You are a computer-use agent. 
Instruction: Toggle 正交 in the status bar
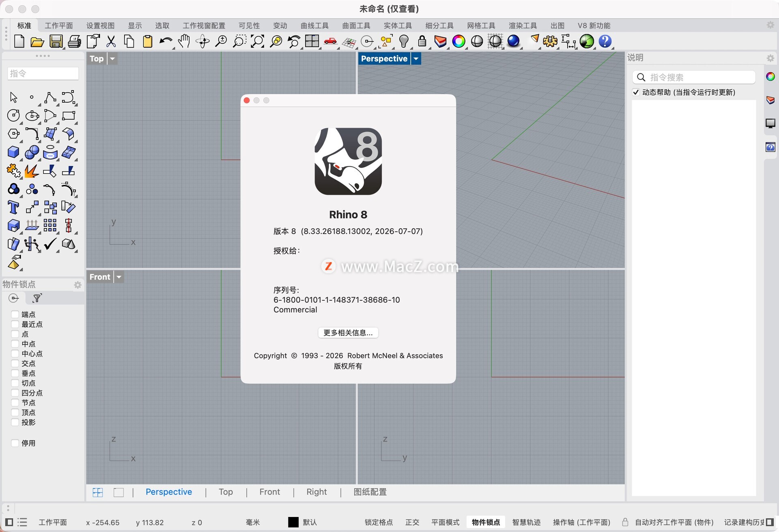click(412, 522)
